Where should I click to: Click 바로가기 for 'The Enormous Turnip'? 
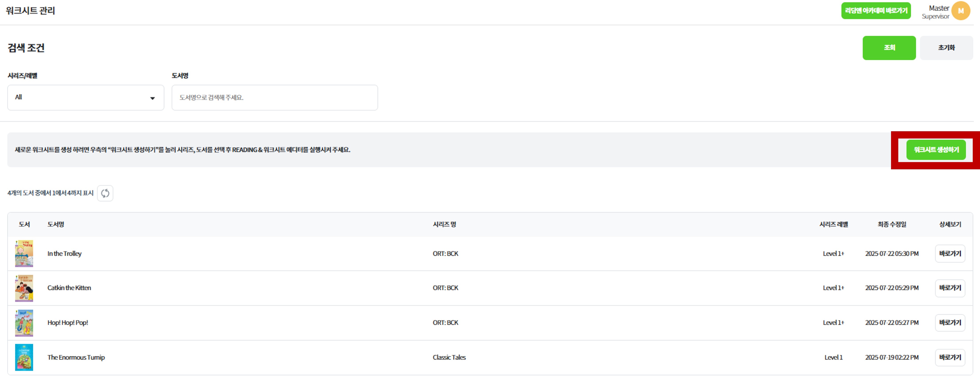click(949, 357)
